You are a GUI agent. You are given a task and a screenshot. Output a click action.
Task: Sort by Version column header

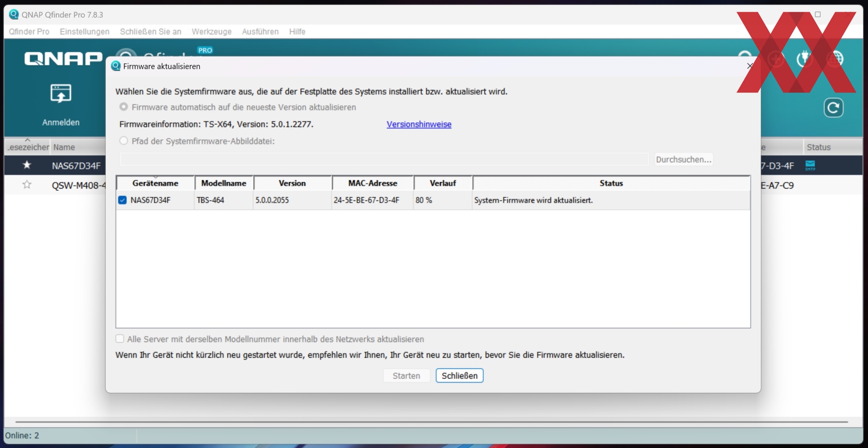(292, 183)
